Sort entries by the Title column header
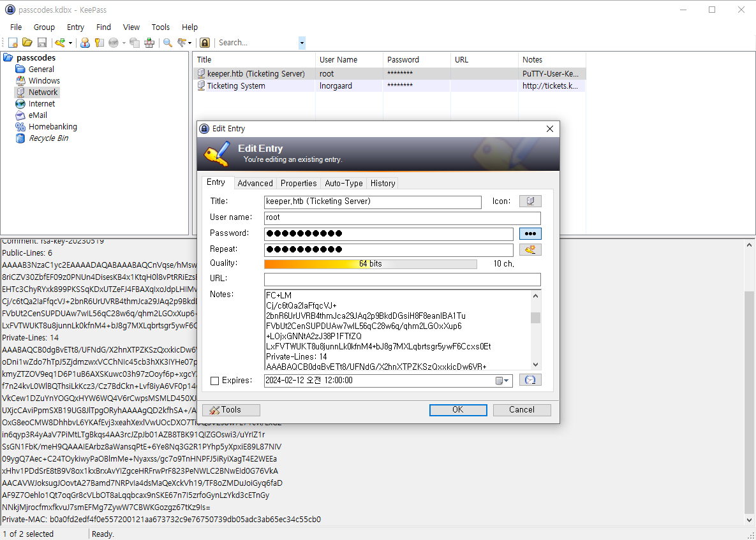Image resolution: width=756 pixels, height=540 pixels. pos(254,60)
